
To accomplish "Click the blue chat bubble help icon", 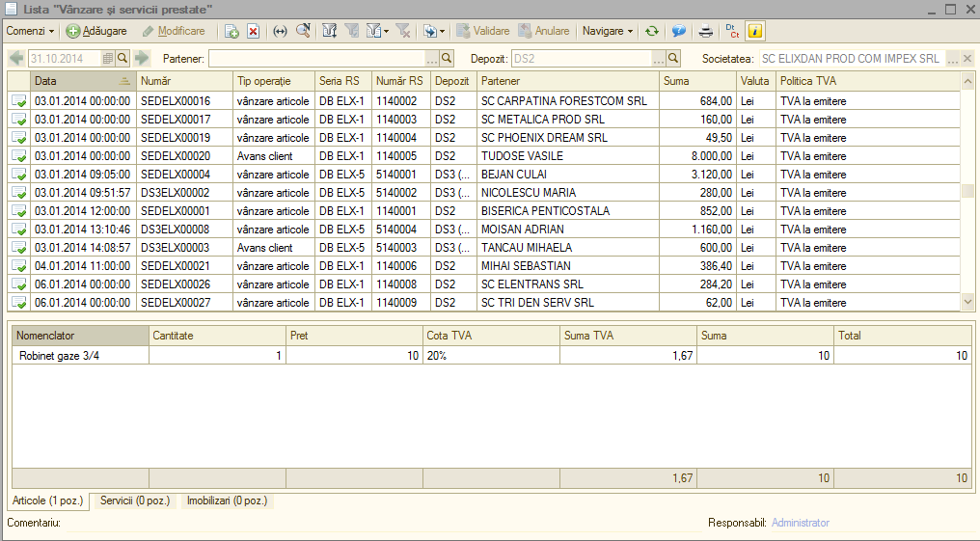I will point(679,31).
